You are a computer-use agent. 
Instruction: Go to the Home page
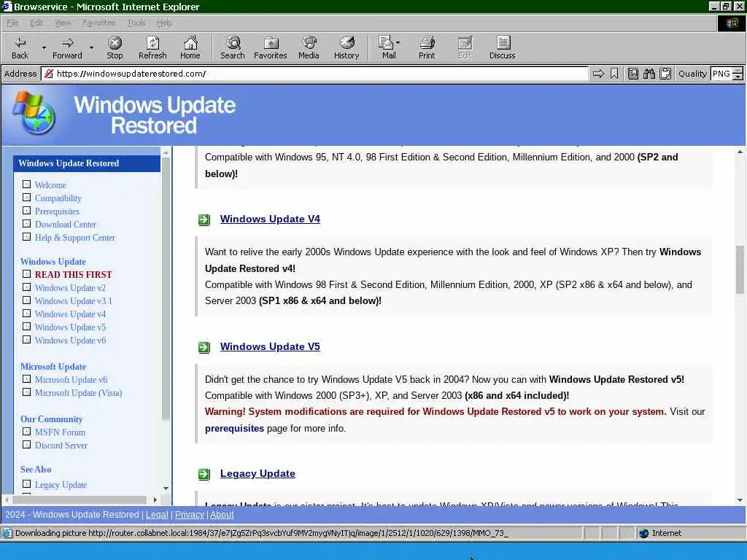coord(190,47)
